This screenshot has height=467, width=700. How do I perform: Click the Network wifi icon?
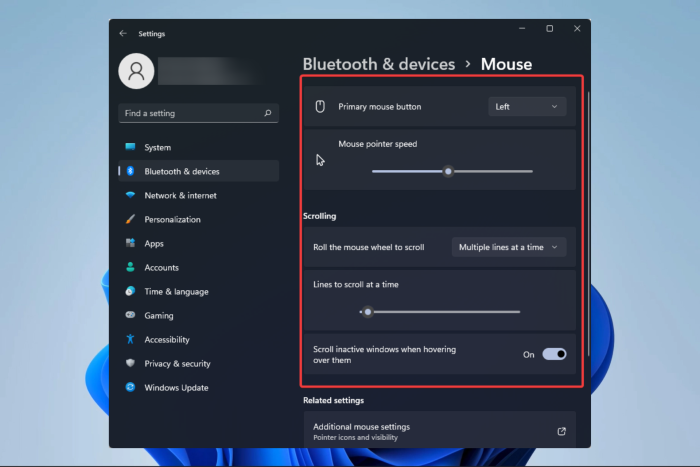130,195
